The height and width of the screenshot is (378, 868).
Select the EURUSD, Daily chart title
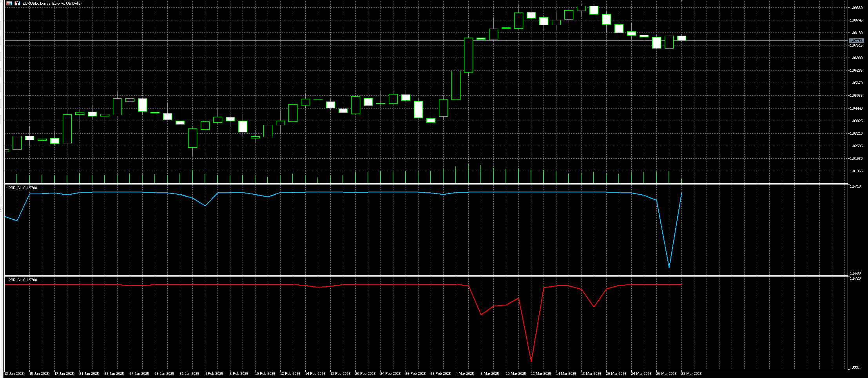pyautogui.click(x=52, y=3)
